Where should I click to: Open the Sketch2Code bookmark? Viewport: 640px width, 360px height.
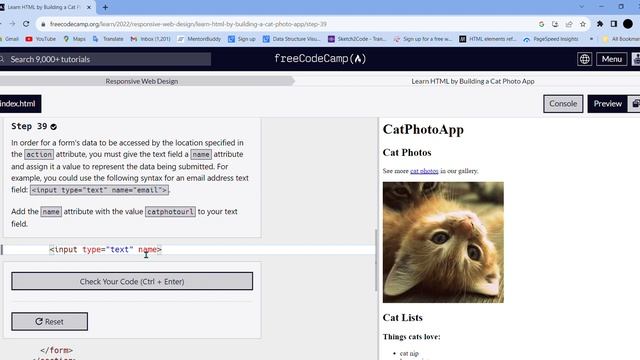(357, 39)
